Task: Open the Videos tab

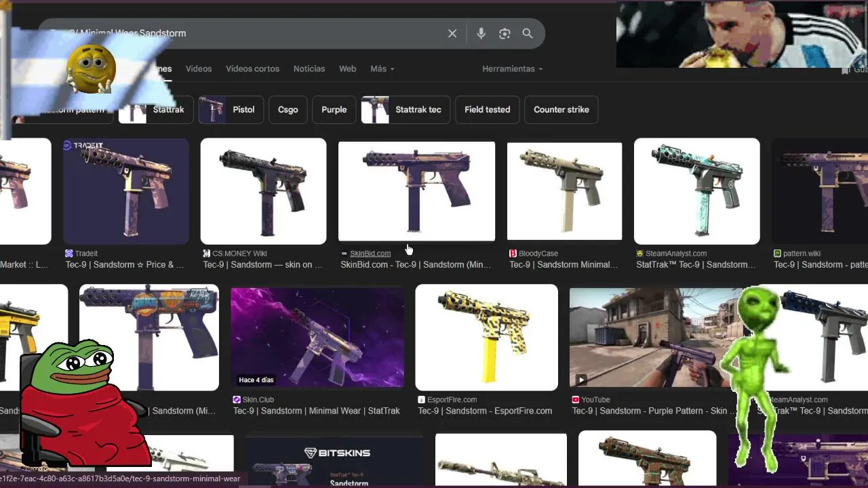Action: point(199,68)
